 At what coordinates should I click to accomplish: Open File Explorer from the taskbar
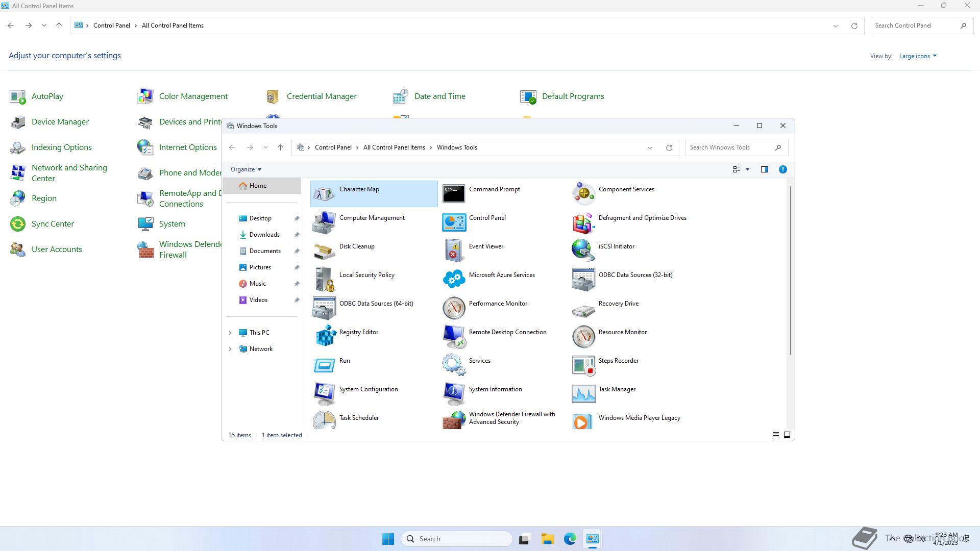click(547, 539)
